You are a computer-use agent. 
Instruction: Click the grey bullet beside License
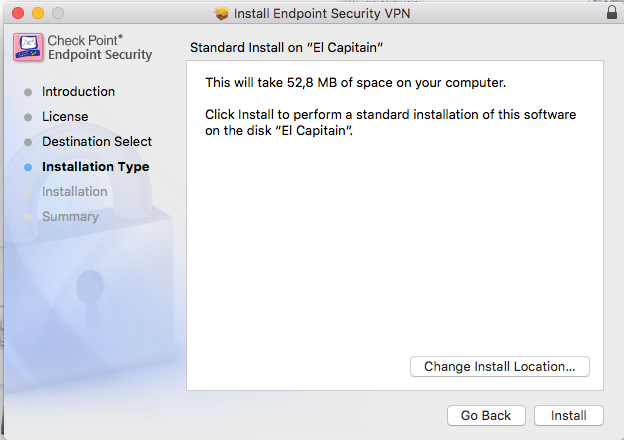(28, 117)
